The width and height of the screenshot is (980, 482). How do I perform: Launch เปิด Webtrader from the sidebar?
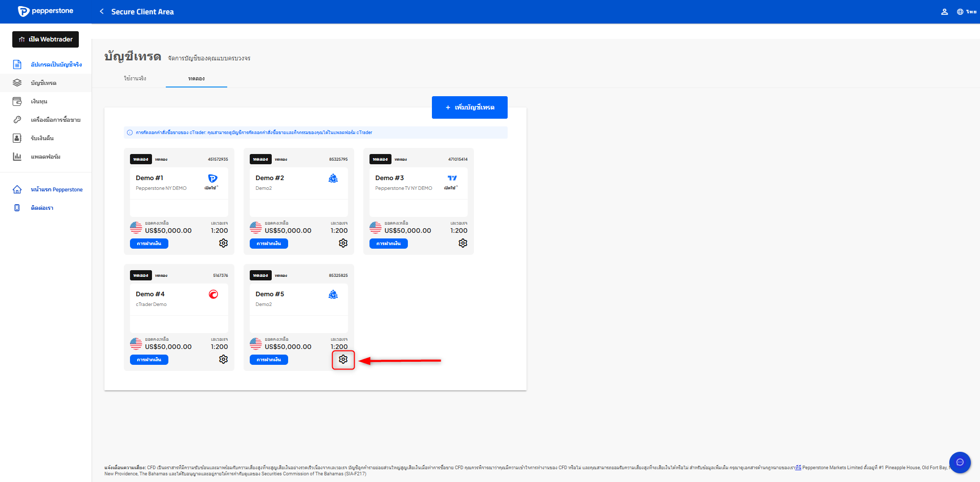tap(46, 39)
